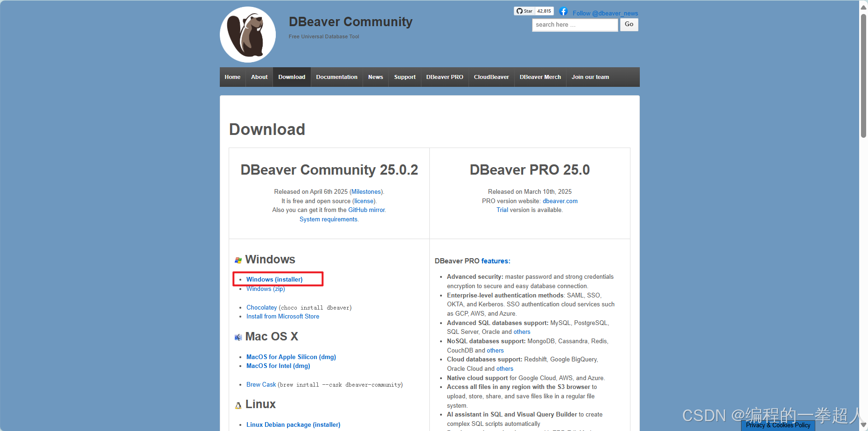This screenshot has height=431, width=868.
Task: Click the DBeaver Community site title
Action: 350,22
